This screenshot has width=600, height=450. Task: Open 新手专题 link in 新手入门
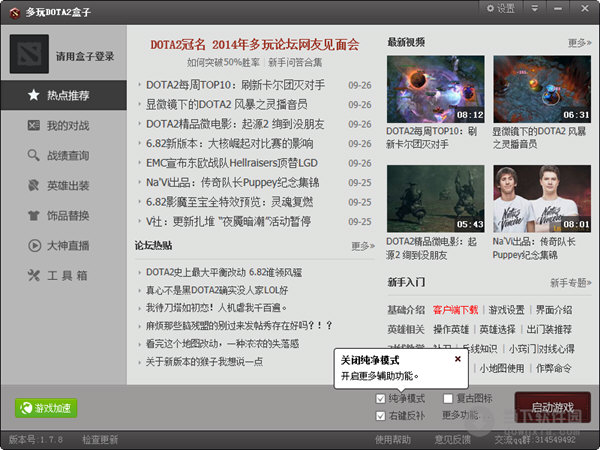(x=571, y=283)
